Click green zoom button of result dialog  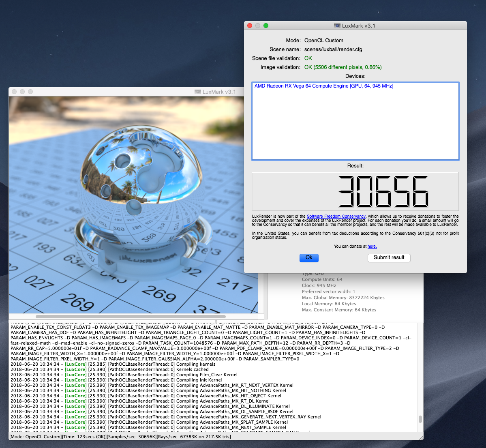point(266,26)
